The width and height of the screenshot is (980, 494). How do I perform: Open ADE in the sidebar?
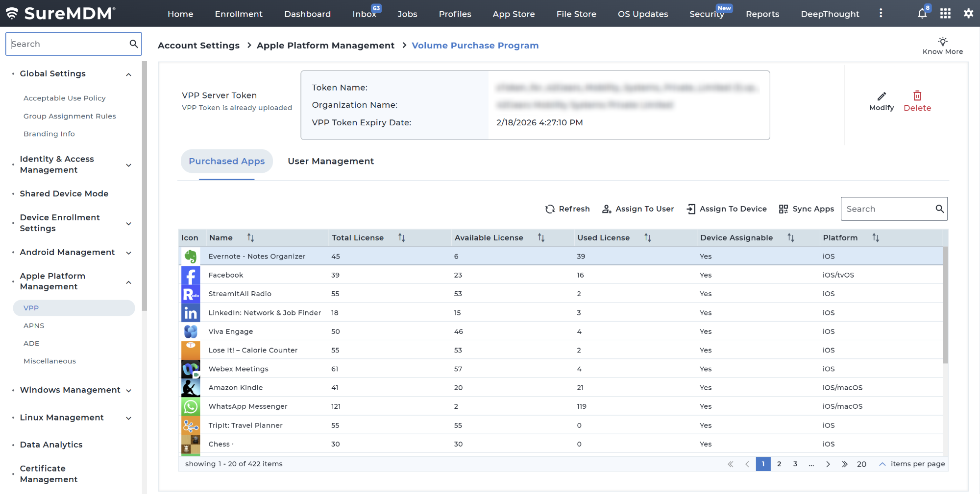[31, 343]
